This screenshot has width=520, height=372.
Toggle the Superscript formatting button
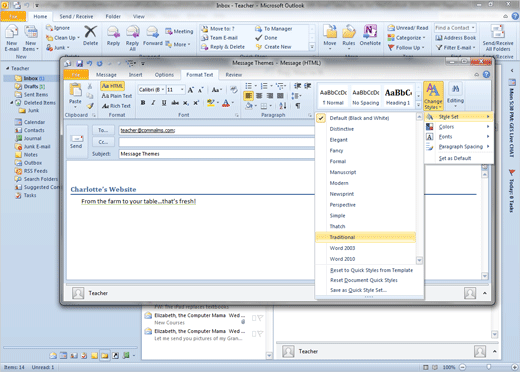click(x=196, y=103)
